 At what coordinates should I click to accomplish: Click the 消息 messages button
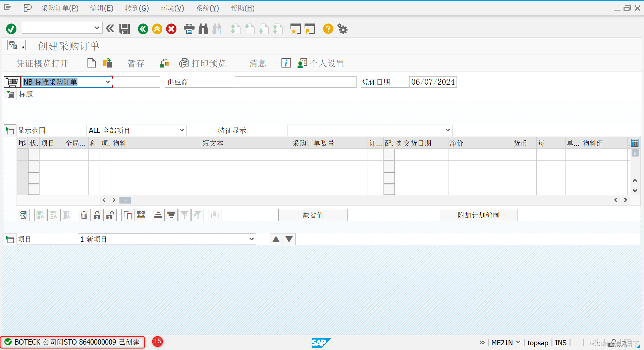click(258, 63)
